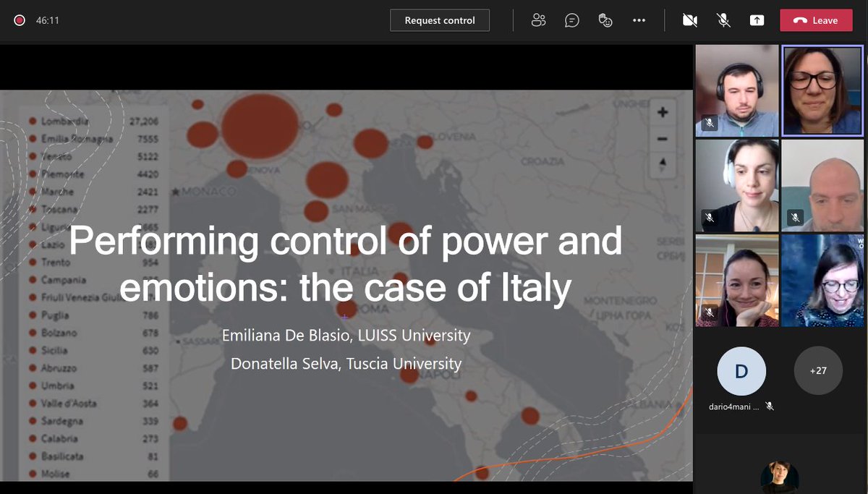Toggle the camera on
The height and width of the screenshot is (494, 868).
[x=690, y=20]
